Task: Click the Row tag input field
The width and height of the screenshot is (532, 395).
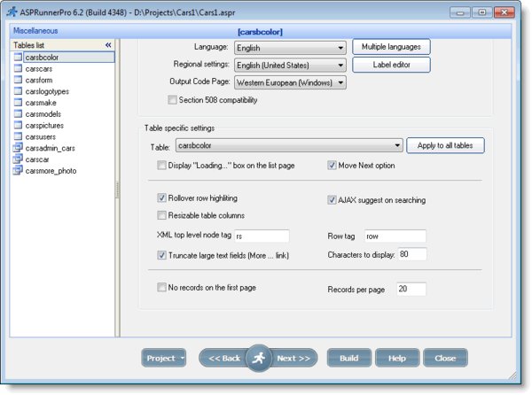Action: [x=395, y=236]
